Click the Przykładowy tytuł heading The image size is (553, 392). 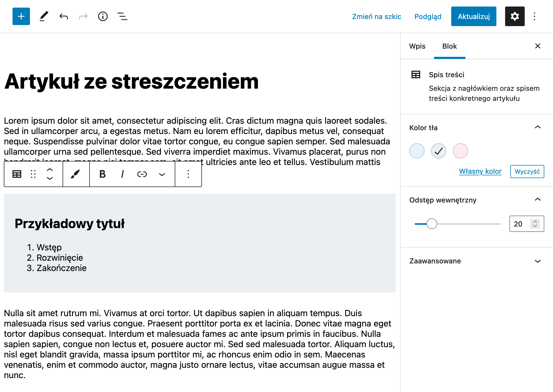click(70, 224)
